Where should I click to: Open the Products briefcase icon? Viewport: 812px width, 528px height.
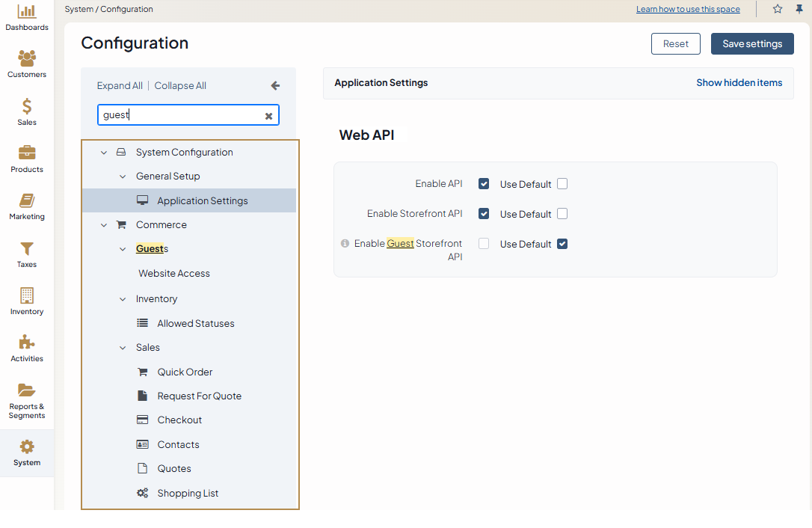[x=27, y=153]
